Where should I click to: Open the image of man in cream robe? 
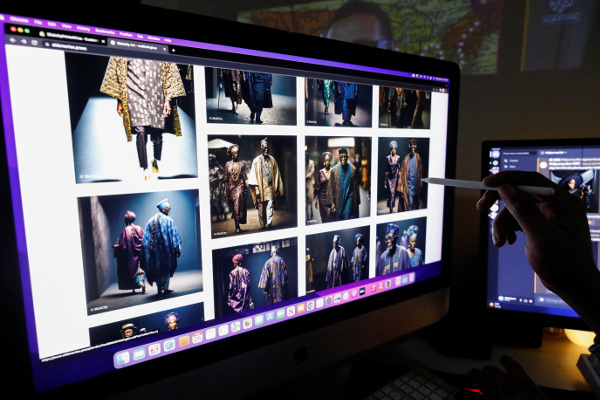pyautogui.click(x=252, y=186)
